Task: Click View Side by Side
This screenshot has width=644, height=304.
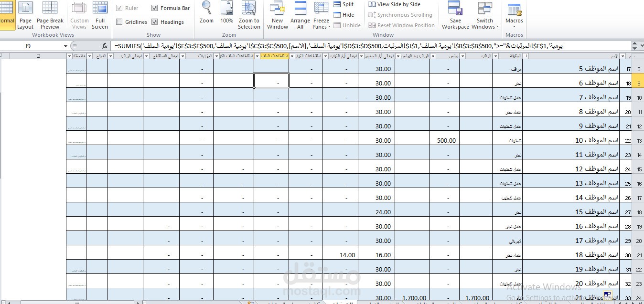Action: click(394, 4)
